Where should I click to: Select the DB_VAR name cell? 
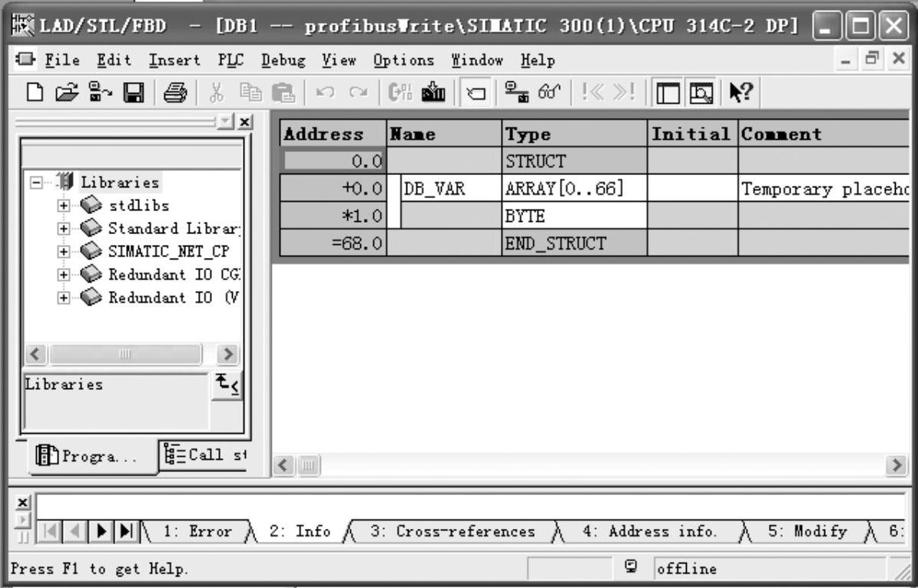451,188
